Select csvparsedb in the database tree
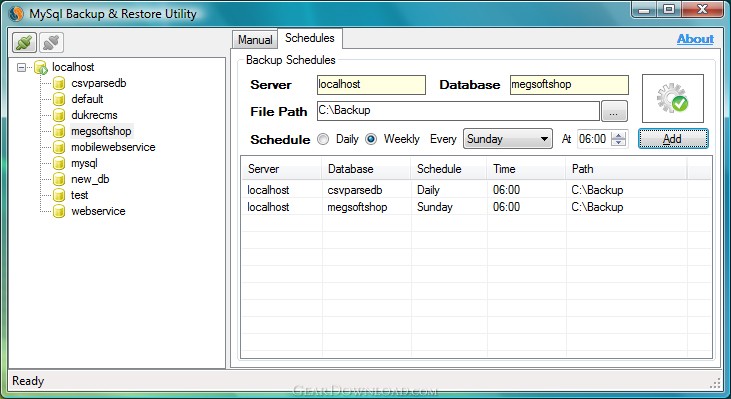This screenshot has height=399, width=731. [99, 83]
